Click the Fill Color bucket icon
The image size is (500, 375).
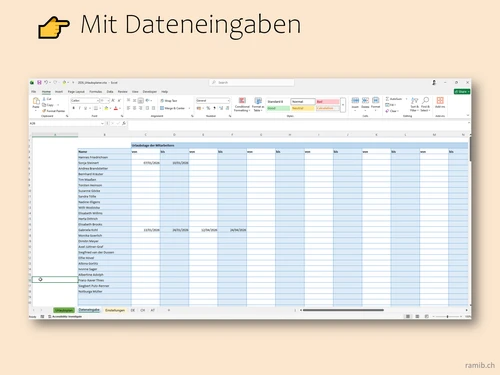pos(106,108)
